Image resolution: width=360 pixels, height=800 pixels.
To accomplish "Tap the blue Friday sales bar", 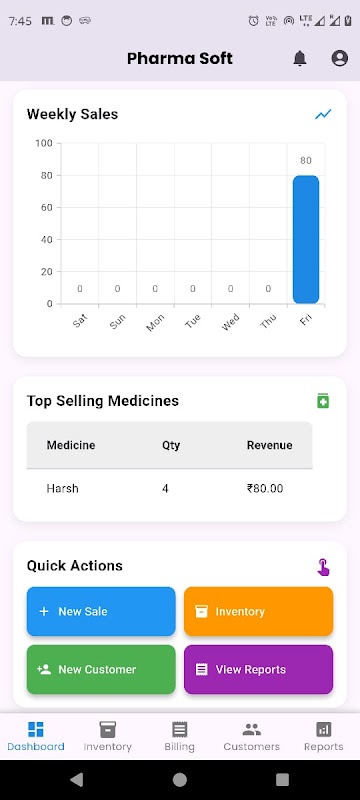I will (x=306, y=239).
